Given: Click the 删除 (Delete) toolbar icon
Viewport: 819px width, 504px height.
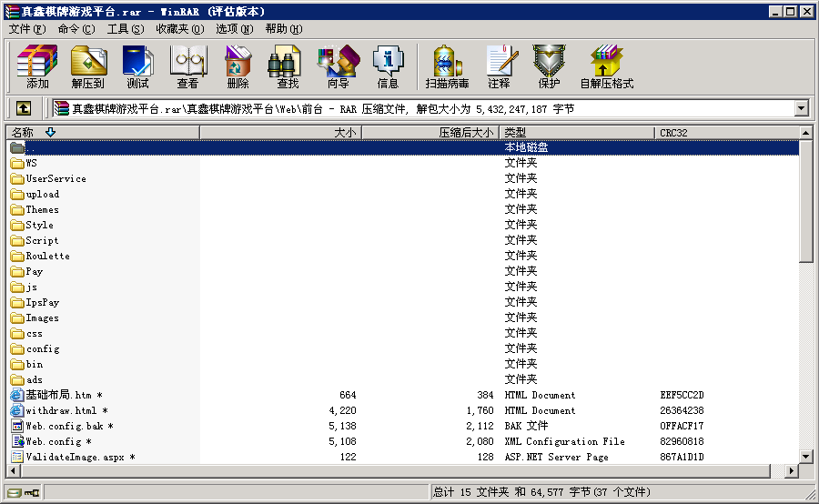Looking at the screenshot, I should tap(238, 67).
